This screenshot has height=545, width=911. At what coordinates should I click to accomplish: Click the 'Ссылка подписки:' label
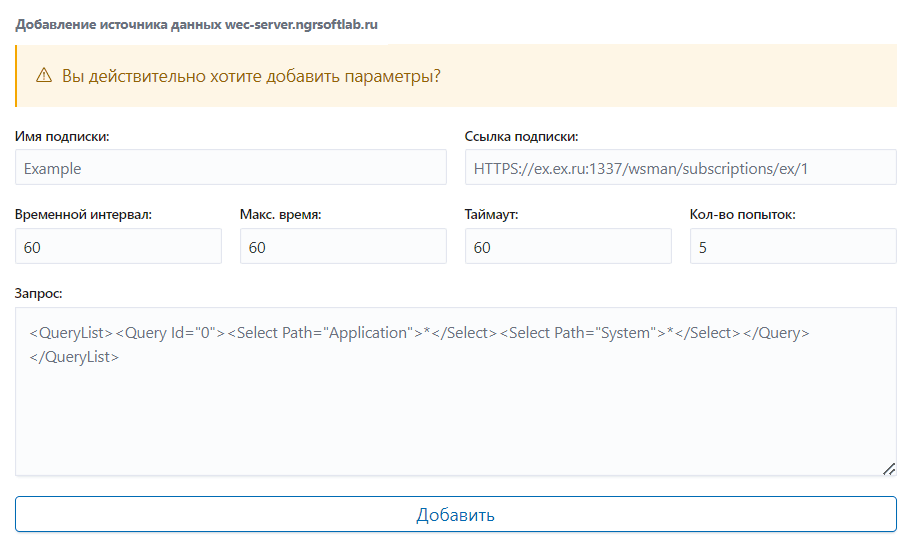pos(521,137)
